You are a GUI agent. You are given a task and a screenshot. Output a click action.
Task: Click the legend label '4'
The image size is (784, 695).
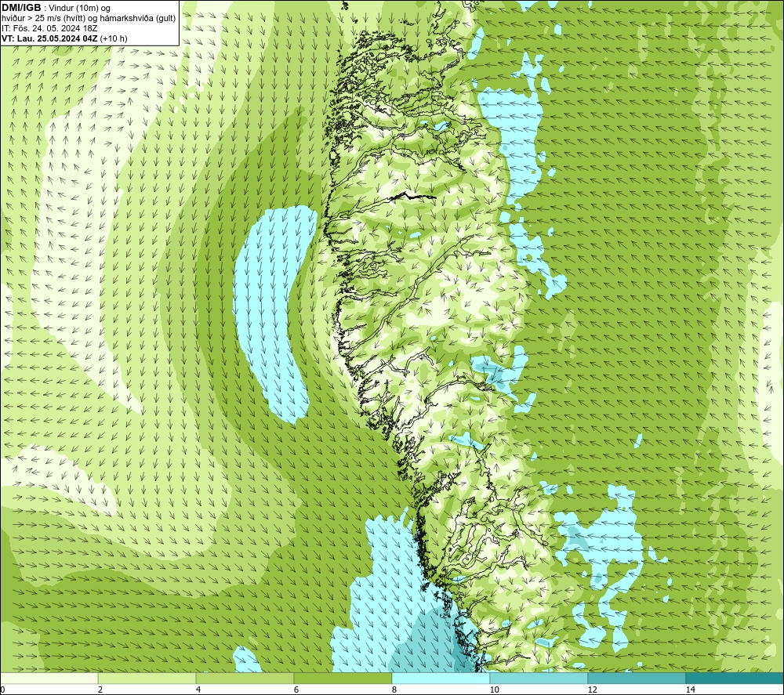198,690
